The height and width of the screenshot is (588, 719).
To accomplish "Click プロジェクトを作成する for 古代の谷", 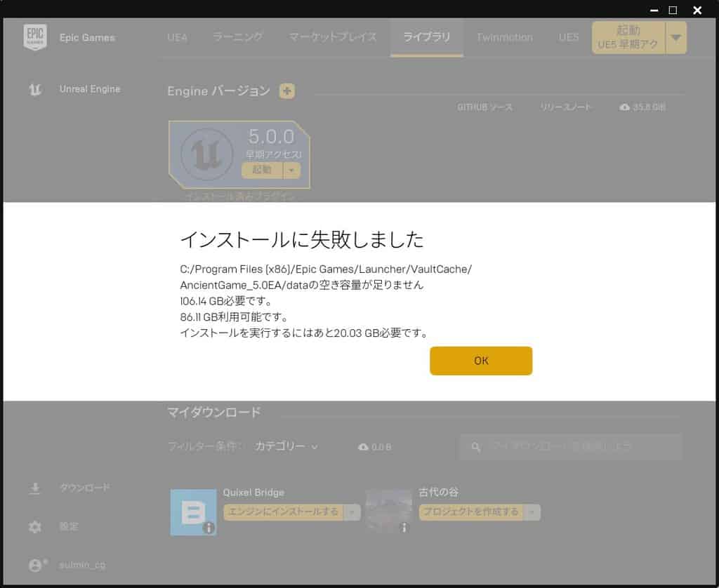I will coord(470,512).
